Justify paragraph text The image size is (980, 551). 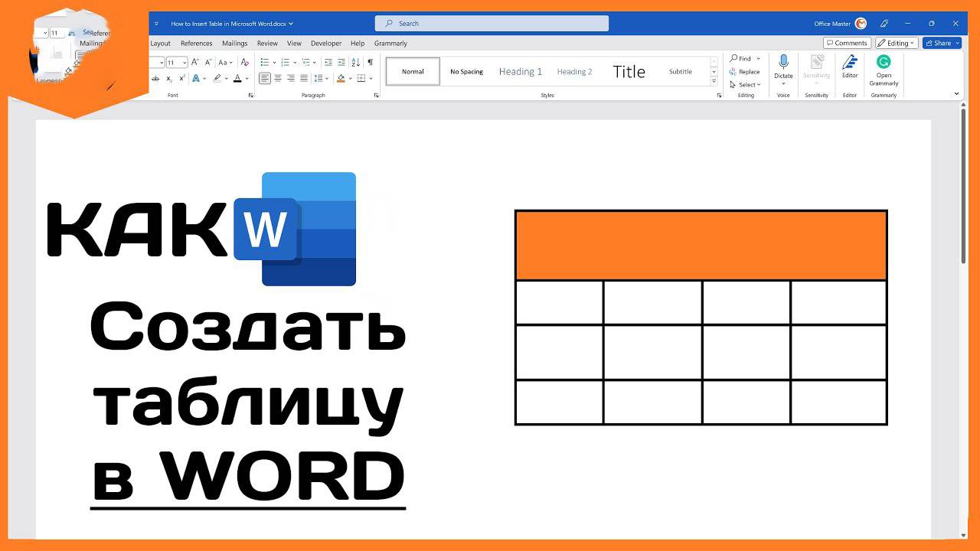pos(304,78)
